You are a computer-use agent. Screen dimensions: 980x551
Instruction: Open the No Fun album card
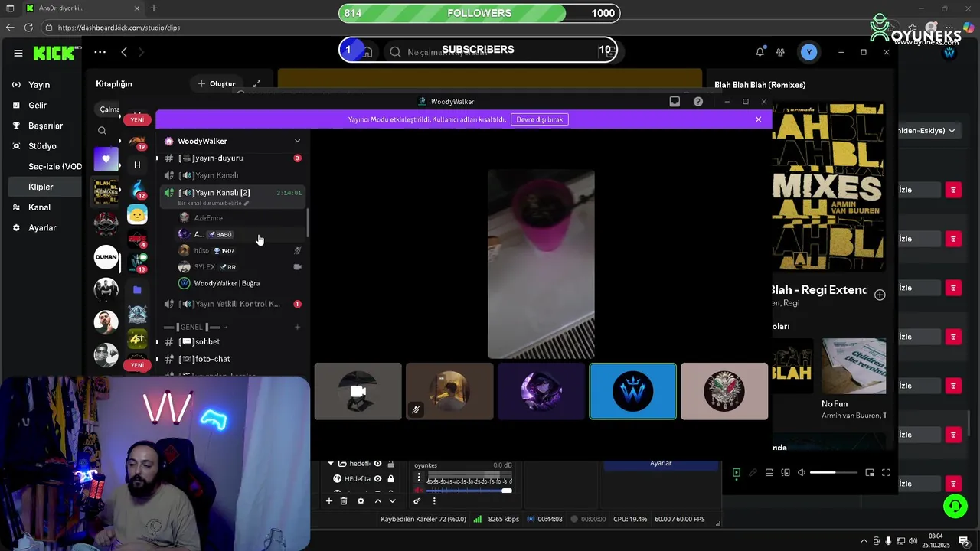pos(853,378)
